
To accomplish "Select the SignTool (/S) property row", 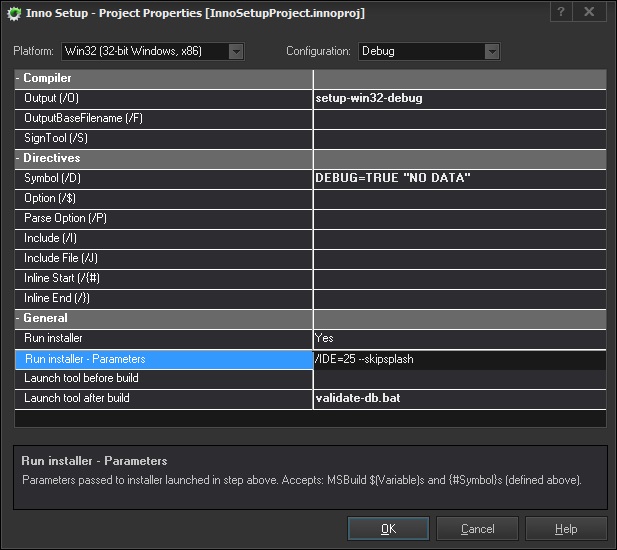I will point(164,138).
